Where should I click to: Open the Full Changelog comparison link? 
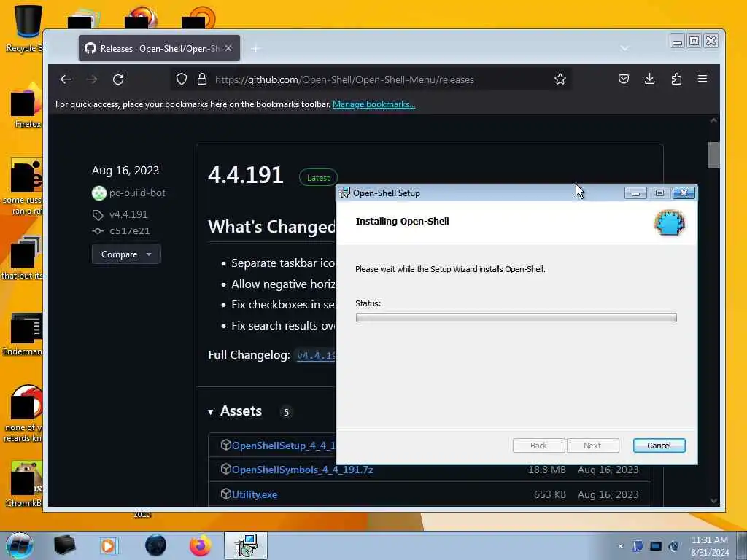click(316, 355)
